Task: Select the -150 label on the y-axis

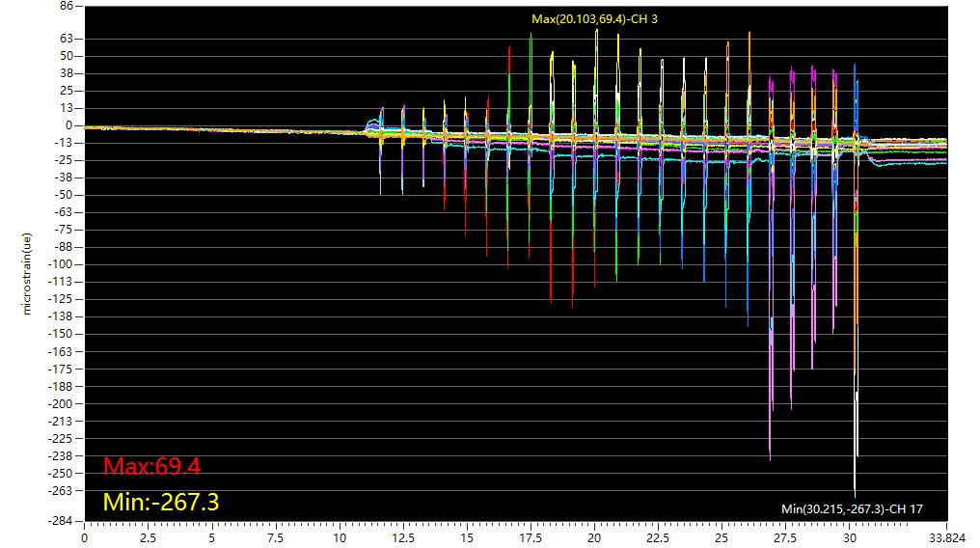Action: (x=62, y=334)
